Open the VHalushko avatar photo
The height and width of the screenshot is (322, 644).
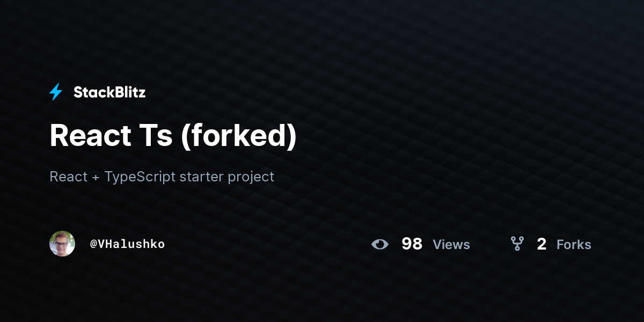click(x=62, y=244)
